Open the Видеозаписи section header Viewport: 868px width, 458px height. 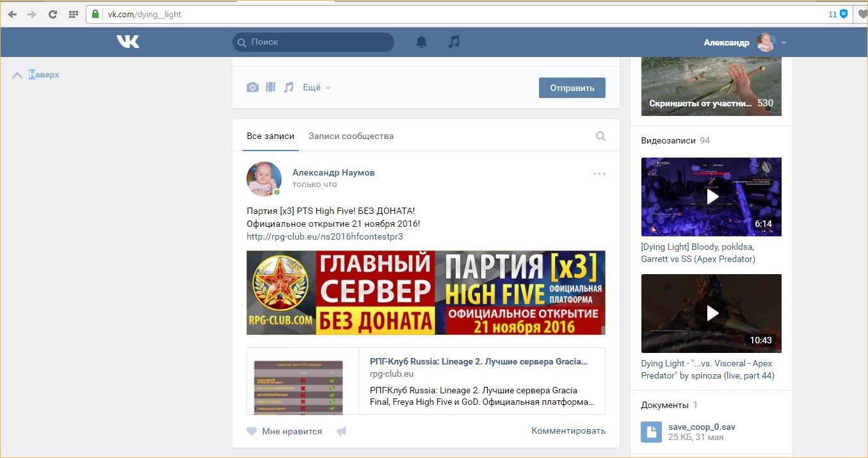click(668, 140)
